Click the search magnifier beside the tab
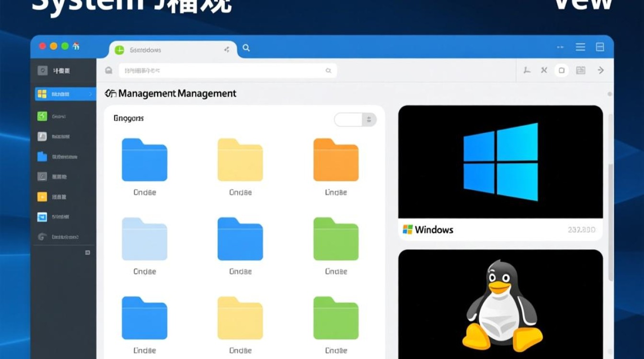 pyautogui.click(x=246, y=48)
